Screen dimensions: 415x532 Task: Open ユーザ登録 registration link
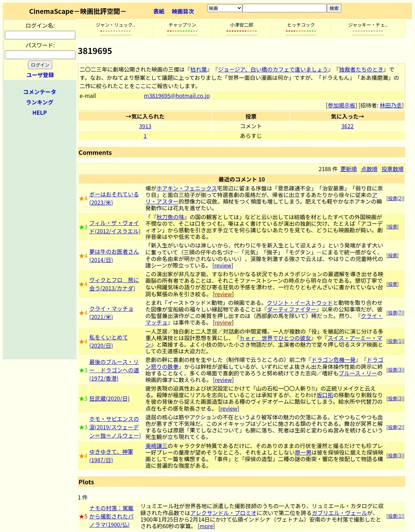tap(40, 75)
